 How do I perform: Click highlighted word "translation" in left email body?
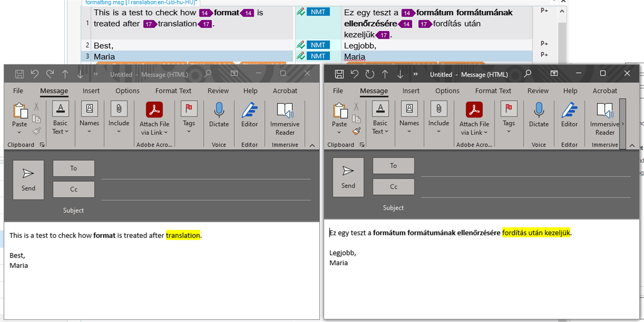(x=183, y=235)
